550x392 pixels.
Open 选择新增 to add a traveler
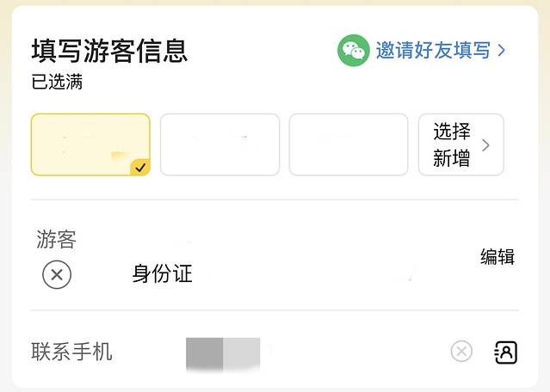(453, 144)
